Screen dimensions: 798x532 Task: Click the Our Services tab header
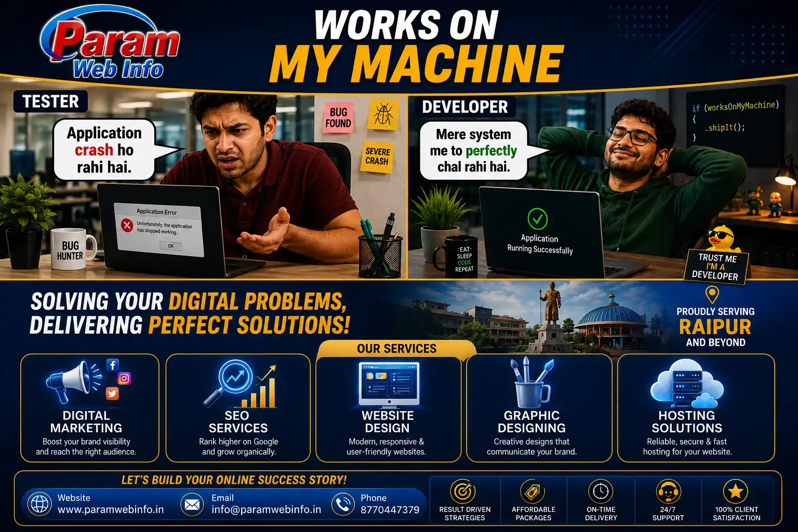click(396, 349)
